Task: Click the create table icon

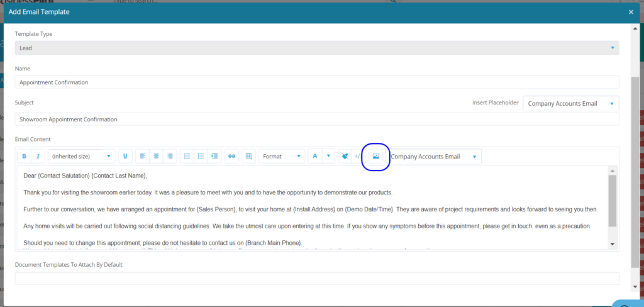Action: point(248,156)
